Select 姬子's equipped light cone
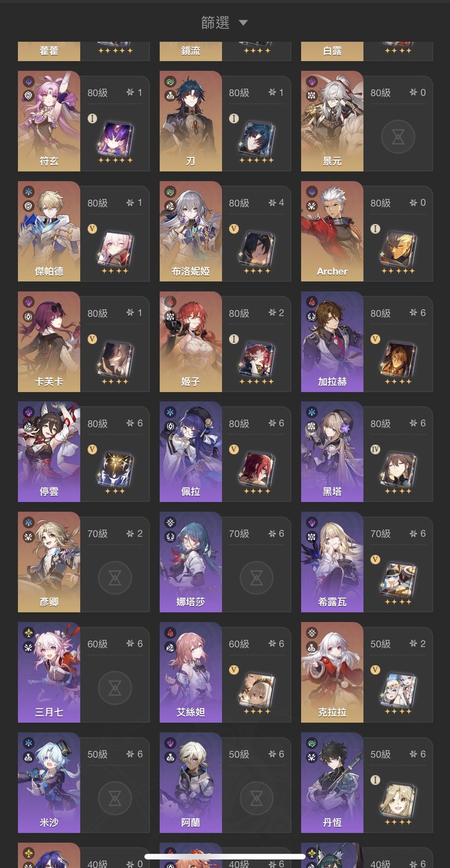The image size is (450, 868). (256, 360)
